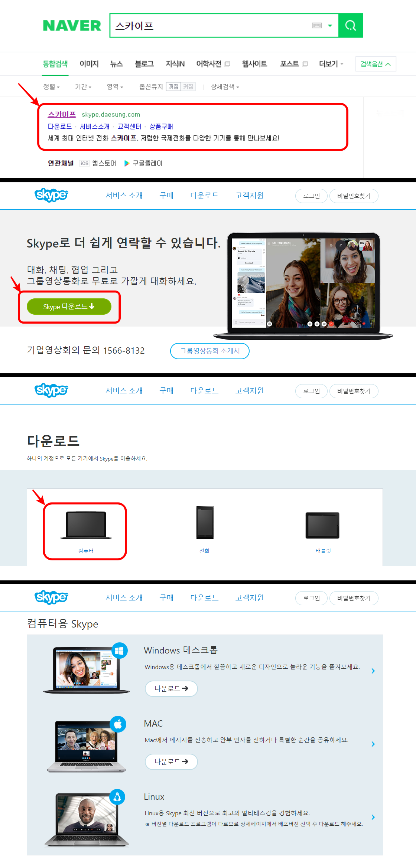Screen dimensions: 416x868
Task: Click the laptop video-call hero image
Action: pos(303,286)
